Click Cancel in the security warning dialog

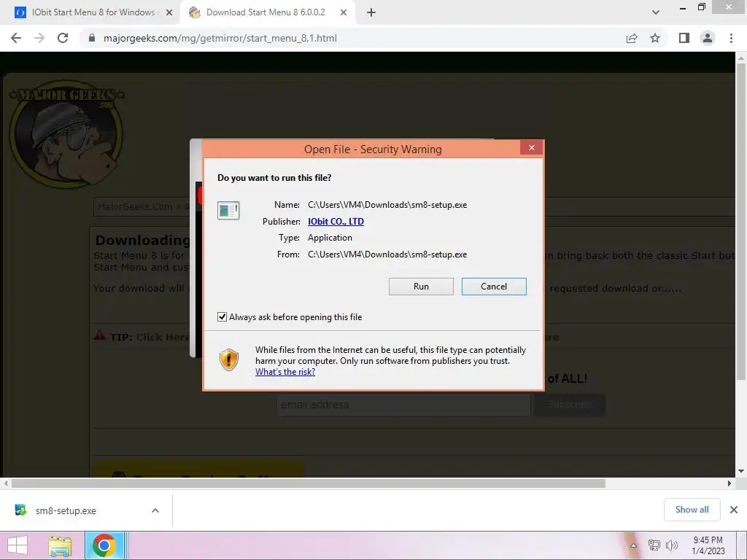click(494, 286)
